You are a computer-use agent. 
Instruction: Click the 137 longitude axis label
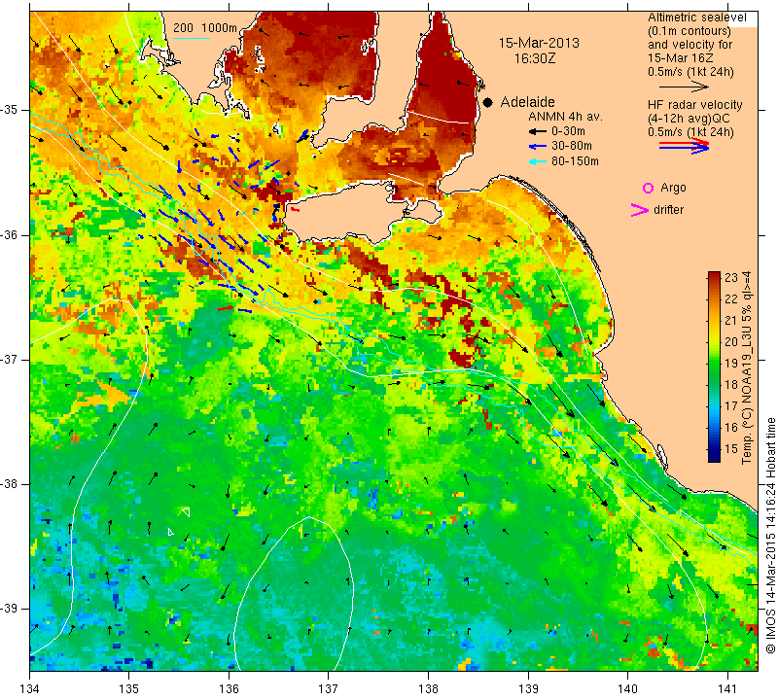tap(328, 689)
